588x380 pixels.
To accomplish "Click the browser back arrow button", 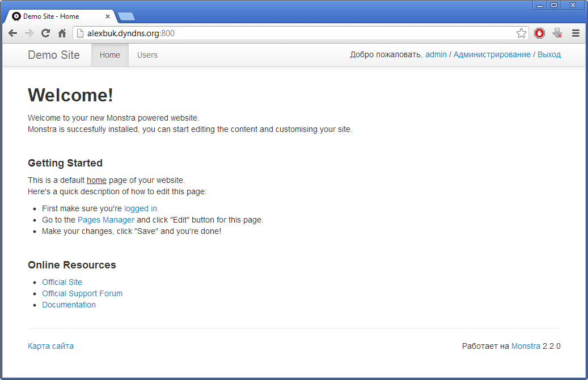I will (12, 33).
